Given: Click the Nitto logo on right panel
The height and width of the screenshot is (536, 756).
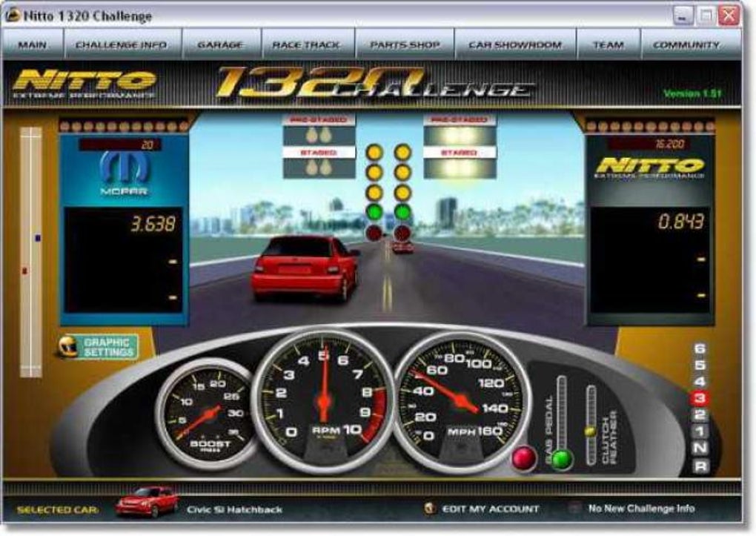Looking at the screenshot, I should (x=651, y=168).
